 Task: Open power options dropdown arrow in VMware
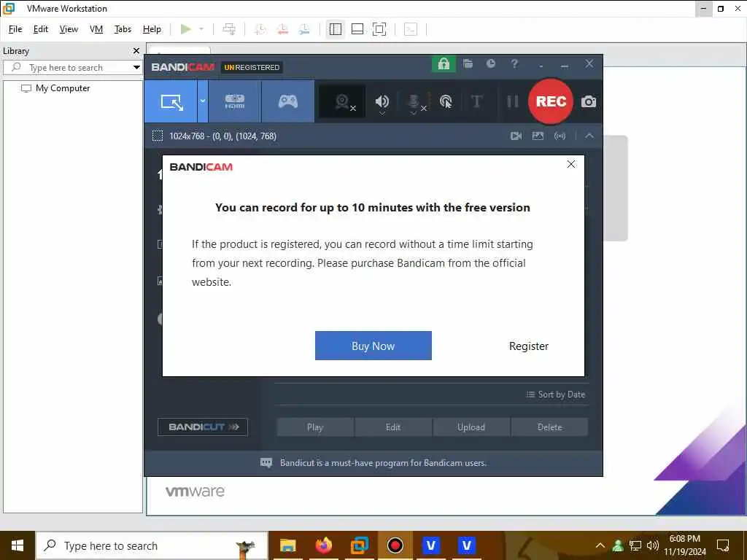click(x=201, y=29)
